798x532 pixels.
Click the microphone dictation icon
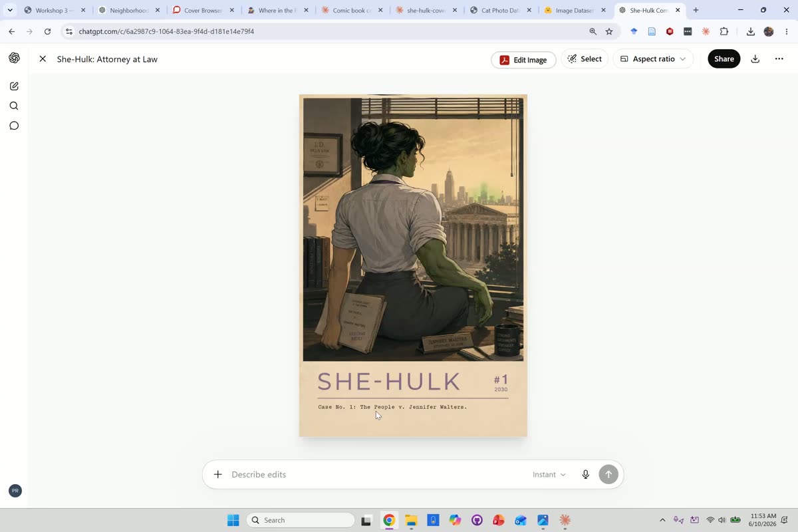tap(586, 474)
